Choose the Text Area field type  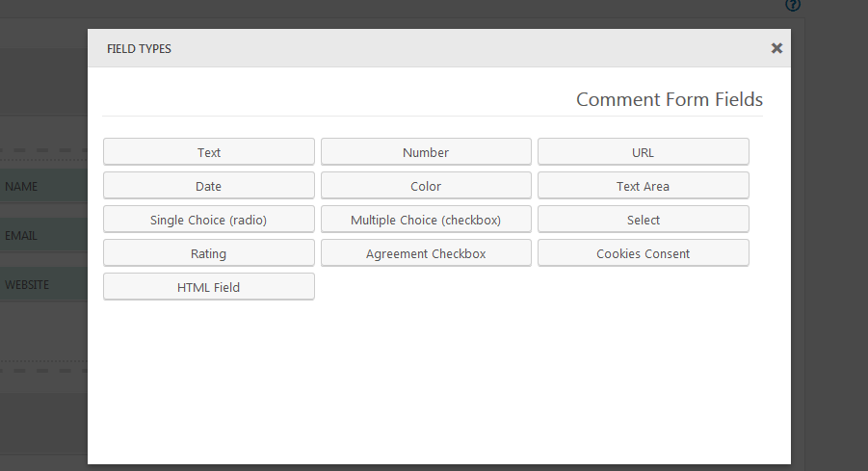(643, 186)
